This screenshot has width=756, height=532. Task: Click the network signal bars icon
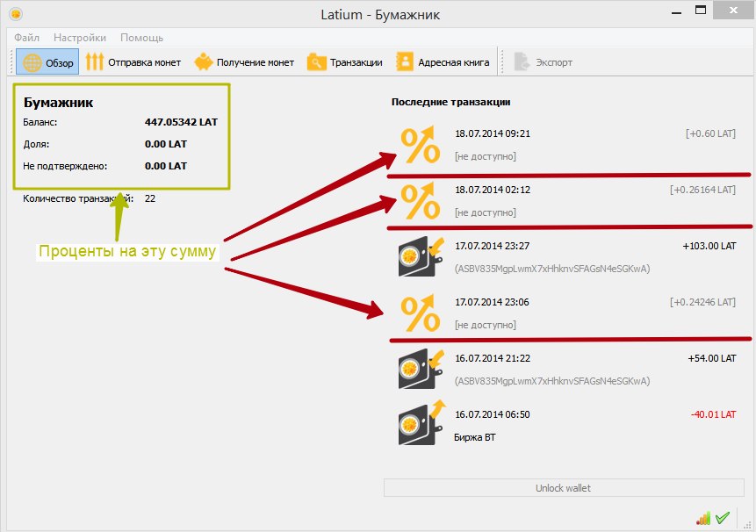pos(703,518)
